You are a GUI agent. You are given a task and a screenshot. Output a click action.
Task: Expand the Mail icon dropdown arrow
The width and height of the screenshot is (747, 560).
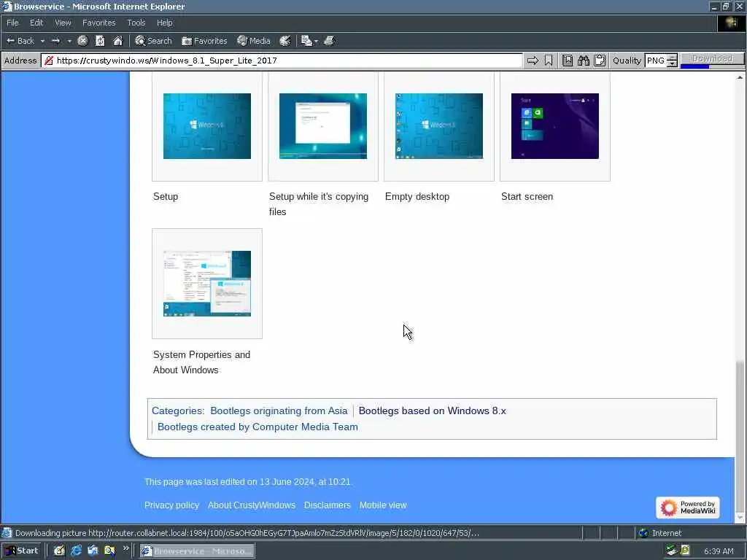point(316,42)
